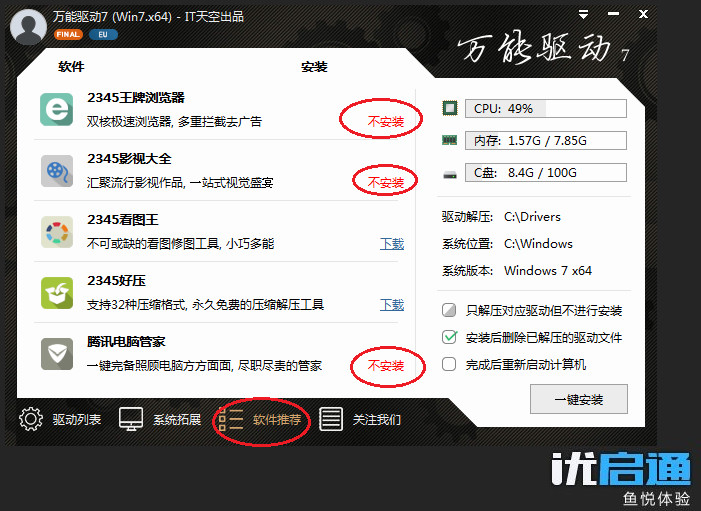
Task: Toggle 不安装 for 腾讯电脑管家
Action: 385,366
